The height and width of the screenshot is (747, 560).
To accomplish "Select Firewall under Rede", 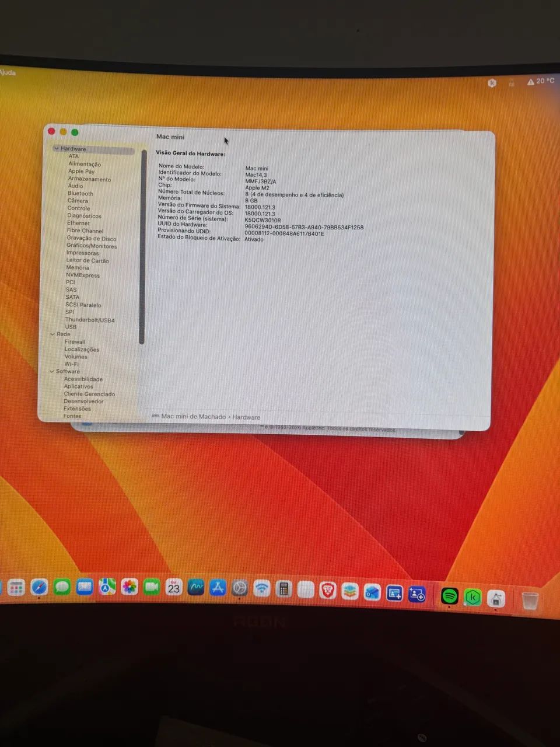I will (x=75, y=342).
